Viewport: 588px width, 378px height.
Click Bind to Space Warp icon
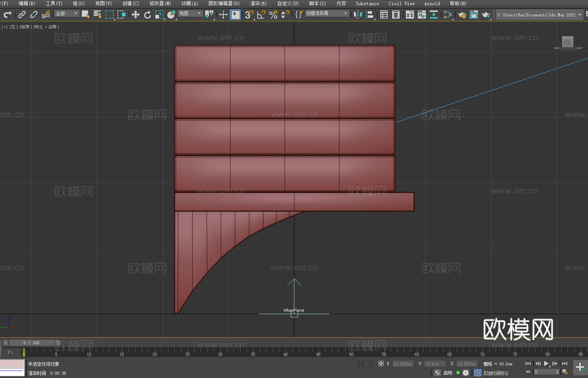point(46,14)
